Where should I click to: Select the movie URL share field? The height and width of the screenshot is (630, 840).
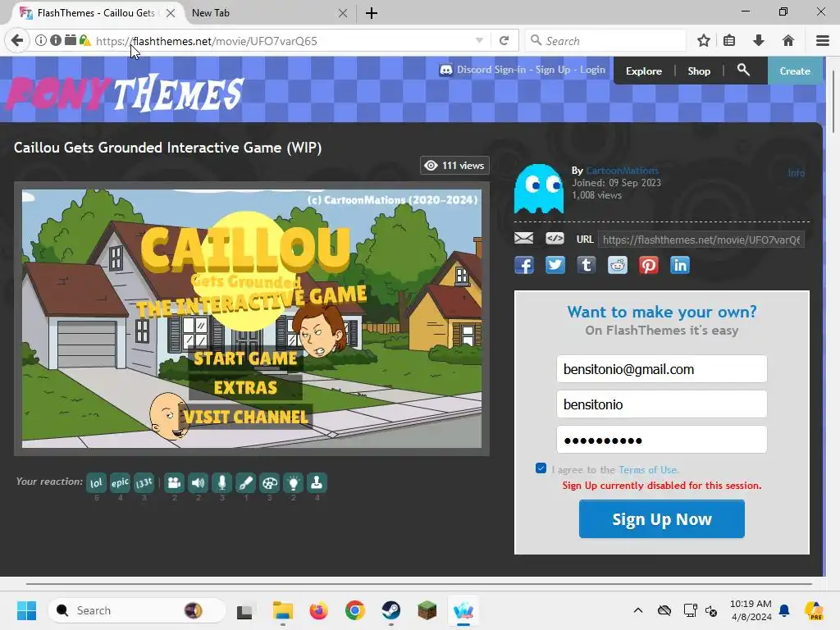tap(701, 240)
